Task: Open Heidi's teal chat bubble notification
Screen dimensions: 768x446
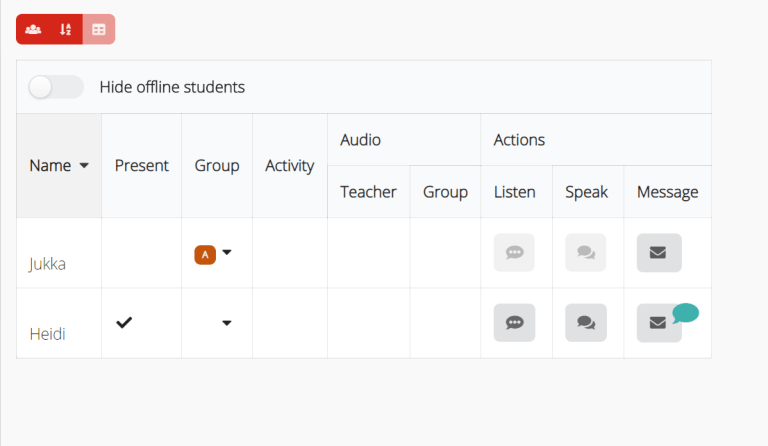Action: pos(685,313)
